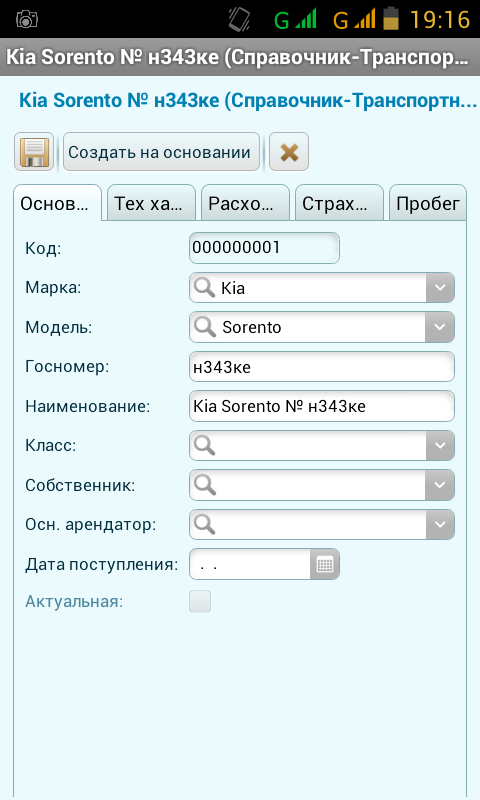Click the Создать на основании button
This screenshot has height=800, width=480.
click(x=161, y=152)
